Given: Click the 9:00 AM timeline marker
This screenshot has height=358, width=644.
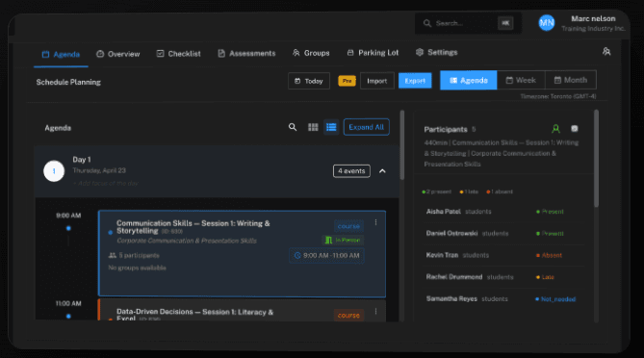Looking at the screenshot, I should point(68,228).
